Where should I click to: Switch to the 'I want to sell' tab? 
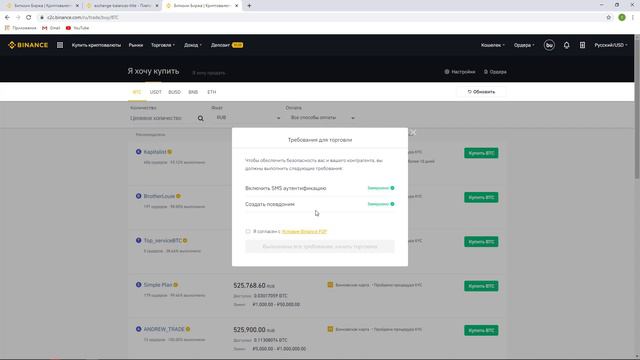tap(209, 73)
